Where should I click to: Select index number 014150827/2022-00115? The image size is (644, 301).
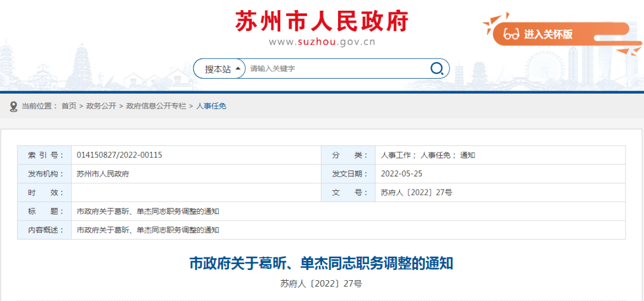tap(119, 155)
